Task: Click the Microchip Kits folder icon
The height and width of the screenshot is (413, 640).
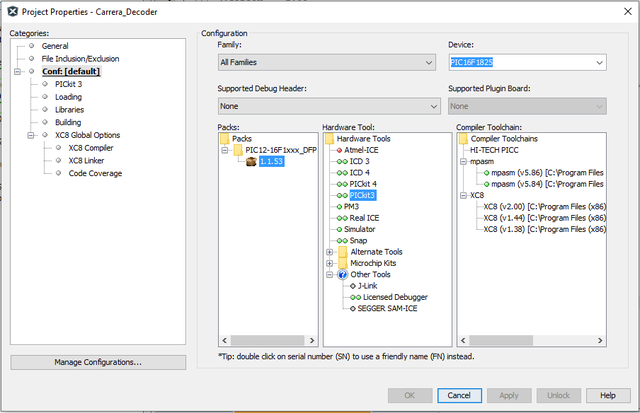Action: pyautogui.click(x=343, y=263)
